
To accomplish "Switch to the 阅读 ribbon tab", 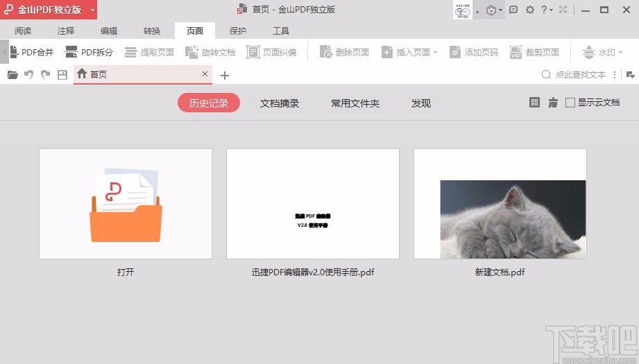I will coord(23,31).
